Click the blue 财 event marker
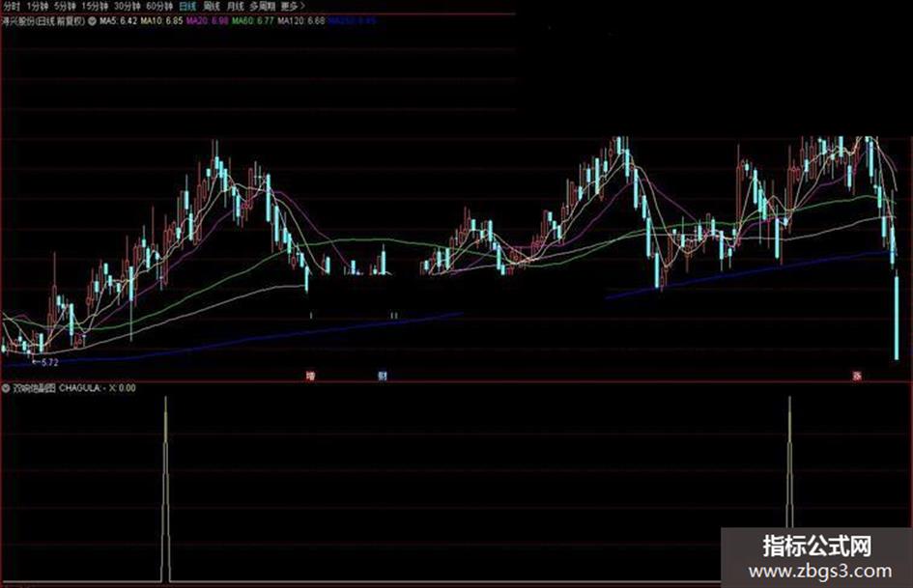The width and height of the screenshot is (913, 588). [x=382, y=377]
